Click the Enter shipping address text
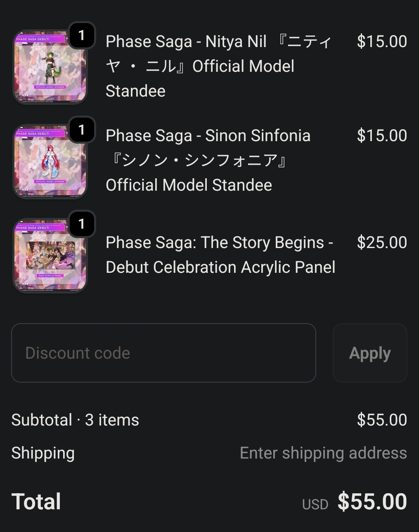The height and width of the screenshot is (532, 419). (x=323, y=453)
